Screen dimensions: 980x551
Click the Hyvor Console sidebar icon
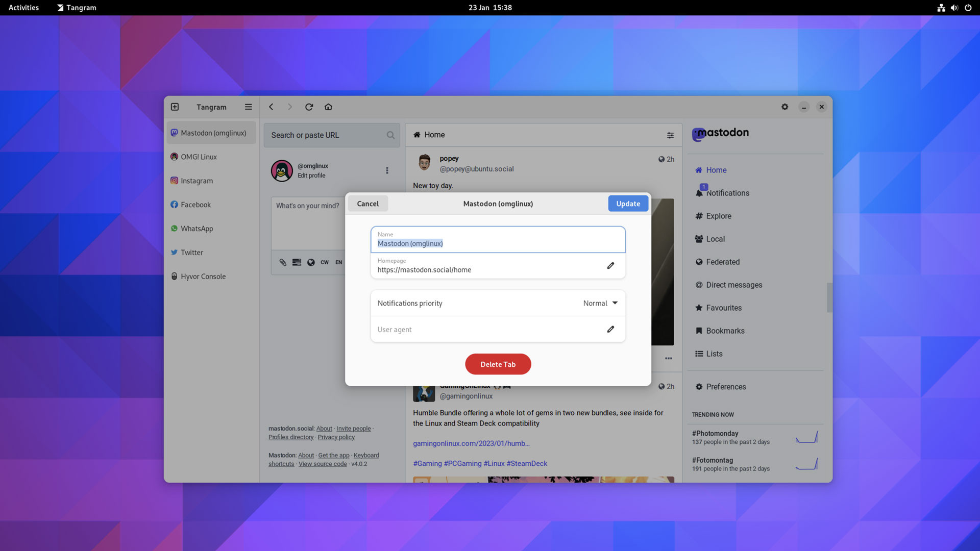(x=175, y=277)
